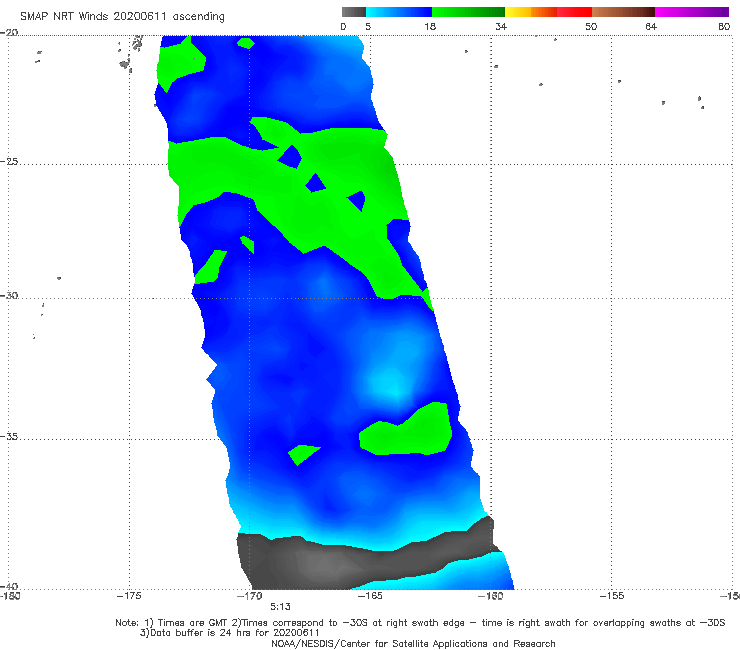
Task: Click the title 'SMAP NRT Winds 20200611 ascending'
Action: pos(122,17)
